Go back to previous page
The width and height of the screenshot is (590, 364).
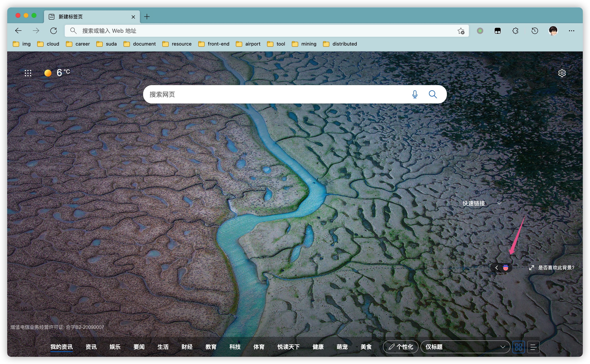tap(18, 31)
